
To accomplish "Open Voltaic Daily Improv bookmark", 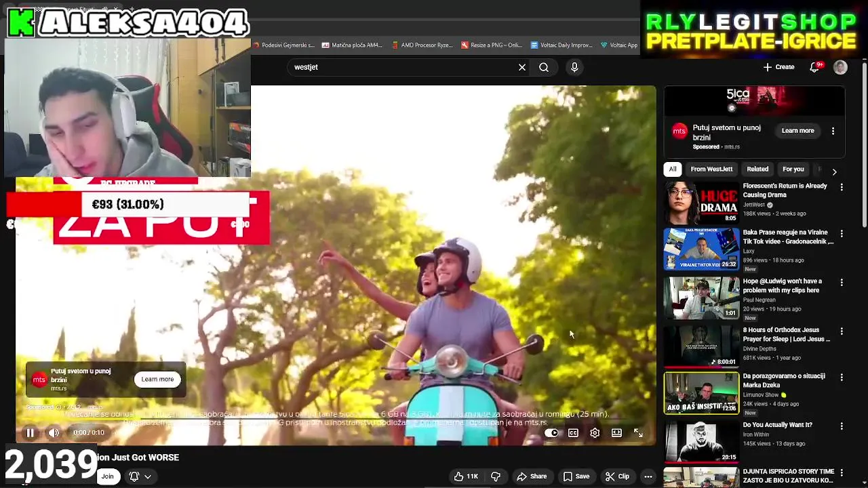I will 561,45.
